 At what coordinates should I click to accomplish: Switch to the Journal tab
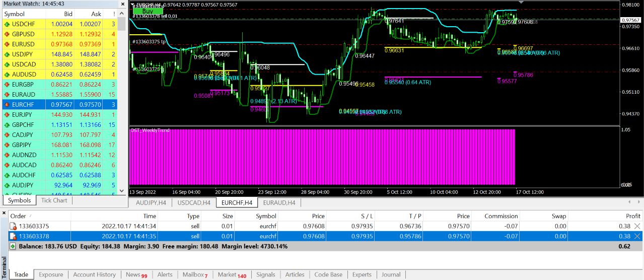click(391, 274)
